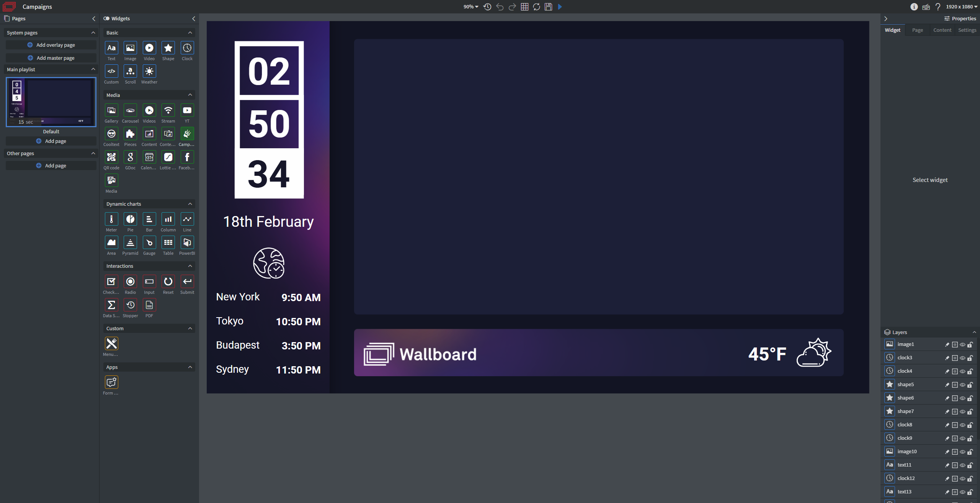This screenshot has height=503, width=980.
Task: Collapse the Dynamic charts section
Action: click(x=190, y=204)
